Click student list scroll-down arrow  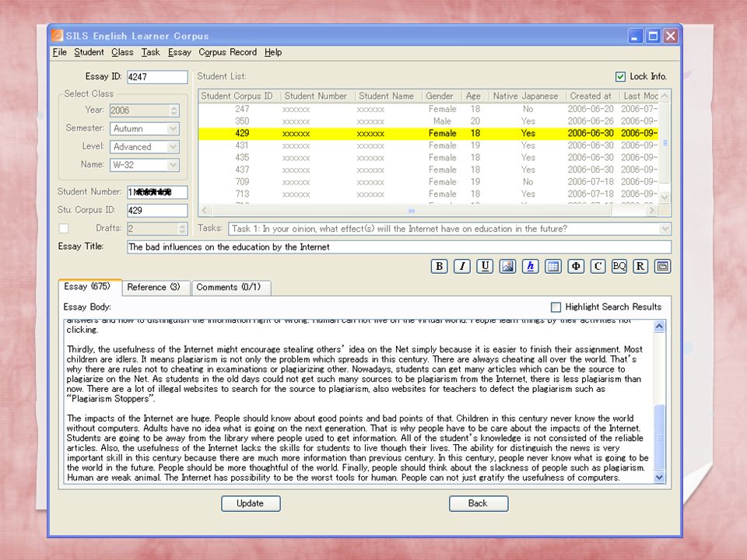pyautogui.click(x=665, y=197)
